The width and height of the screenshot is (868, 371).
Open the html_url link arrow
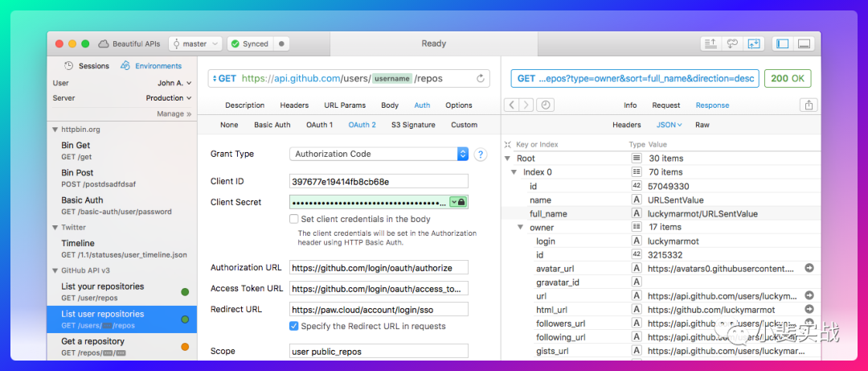[x=809, y=310]
